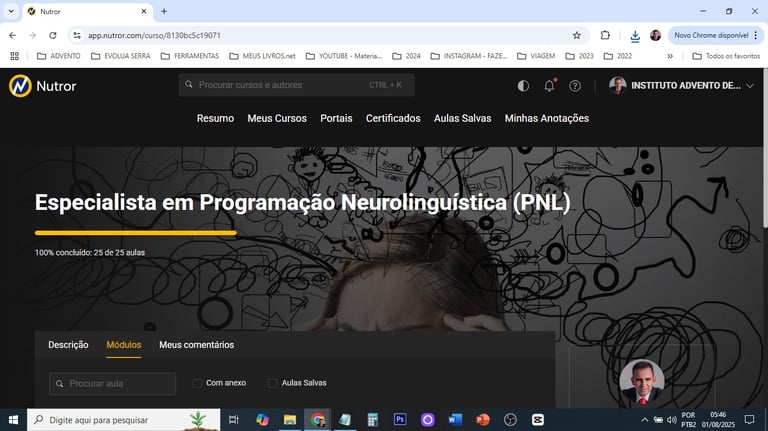768x431 pixels.
Task: Toggle dark/light theme contrast icon
Action: [523, 86]
